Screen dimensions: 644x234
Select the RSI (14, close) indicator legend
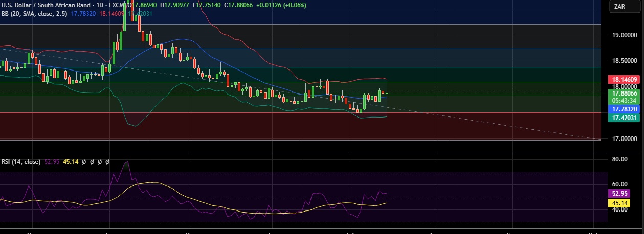pyautogui.click(x=21, y=162)
